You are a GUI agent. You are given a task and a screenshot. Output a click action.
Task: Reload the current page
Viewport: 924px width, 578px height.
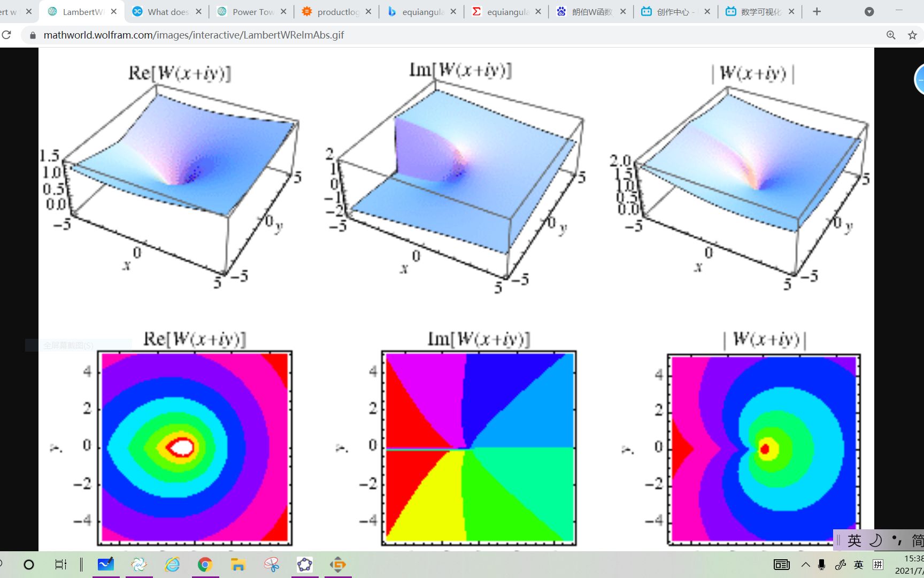click(6, 35)
